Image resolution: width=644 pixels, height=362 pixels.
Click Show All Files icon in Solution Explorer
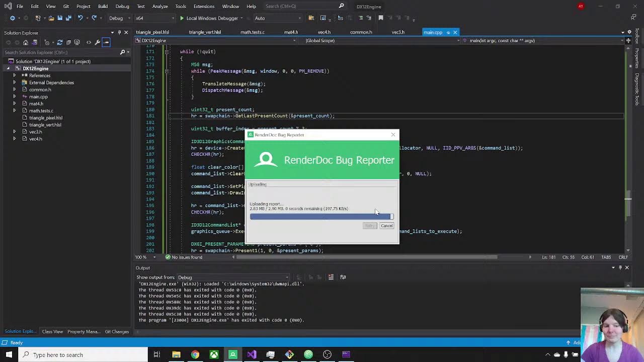tap(78, 42)
